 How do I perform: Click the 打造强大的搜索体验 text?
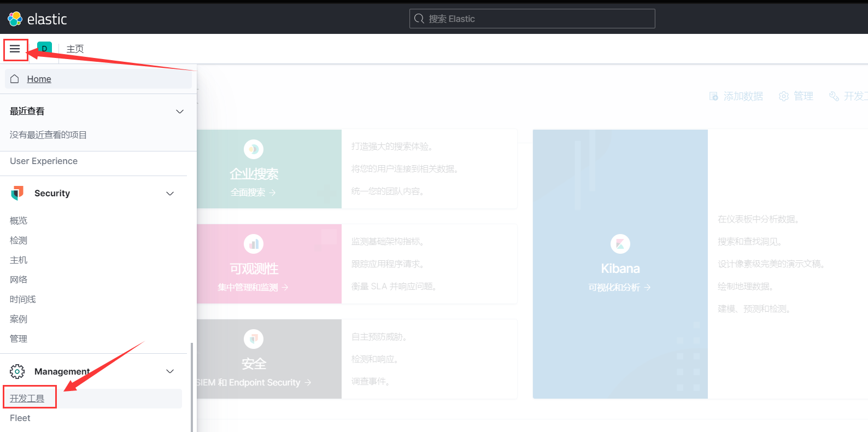point(392,147)
